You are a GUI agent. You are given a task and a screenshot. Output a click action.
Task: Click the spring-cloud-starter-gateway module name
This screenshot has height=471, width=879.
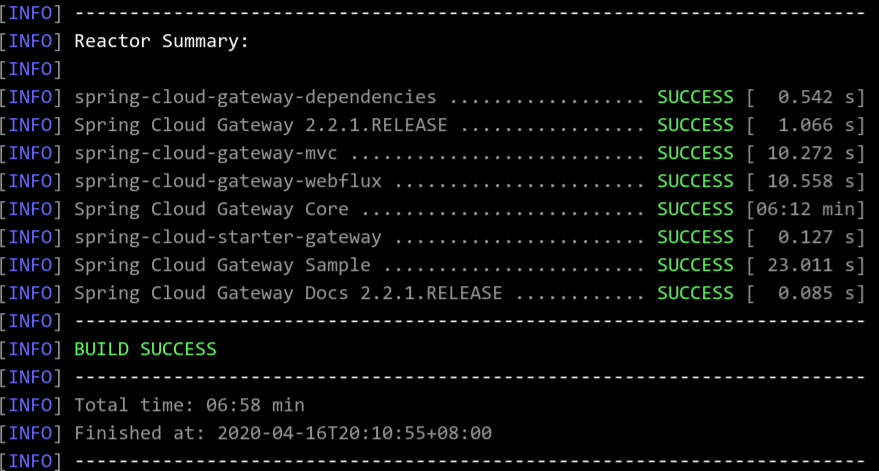[228, 238]
